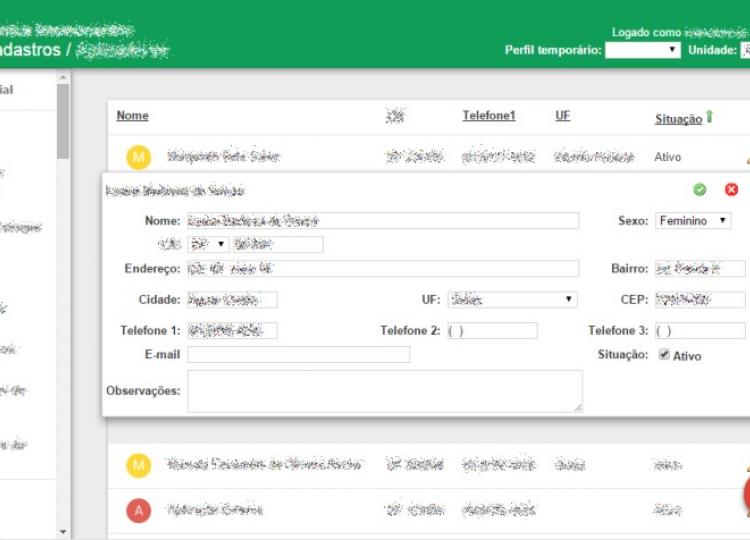Click the text field next to the small dropdown

278,244
